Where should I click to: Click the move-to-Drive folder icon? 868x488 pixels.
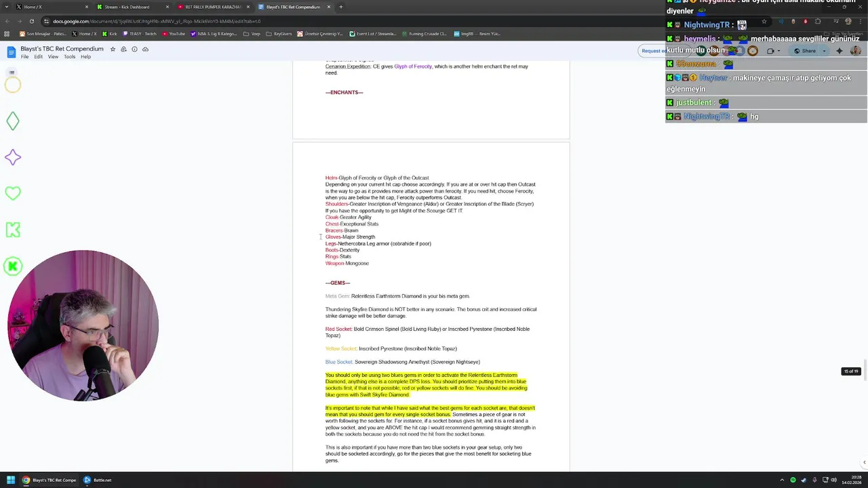123,49
